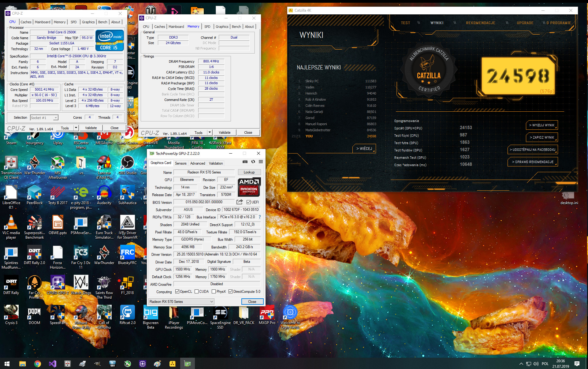Image resolution: width=588 pixels, height=369 pixels.
Task: Open Chrome from the taskbar
Action: click(38, 363)
